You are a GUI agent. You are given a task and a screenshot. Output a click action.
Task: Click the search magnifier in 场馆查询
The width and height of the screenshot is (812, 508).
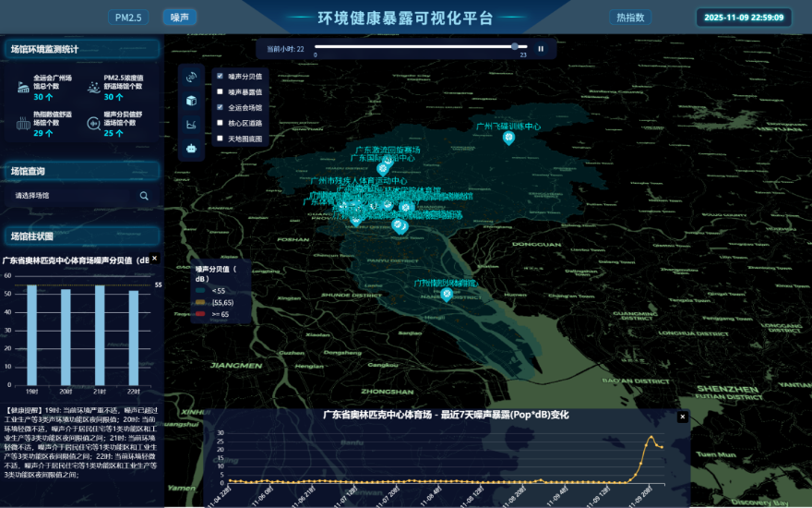click(144, 196)
